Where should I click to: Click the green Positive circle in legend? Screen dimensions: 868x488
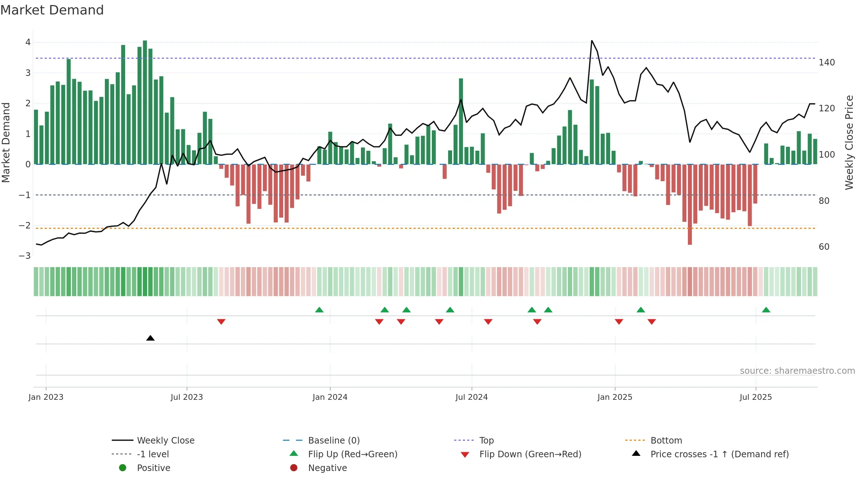point(123,468)
